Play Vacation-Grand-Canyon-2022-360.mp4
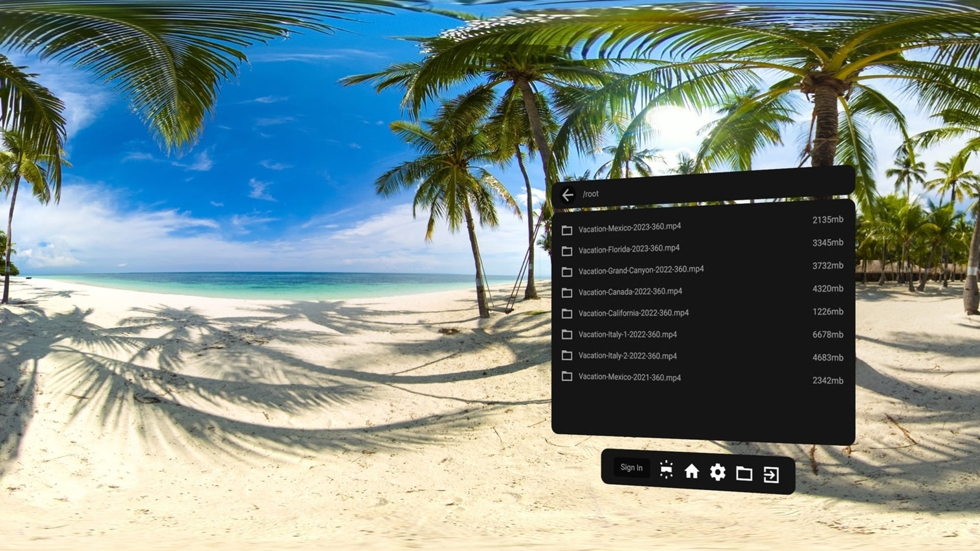The image size is (980, 551). click(702, 268)
